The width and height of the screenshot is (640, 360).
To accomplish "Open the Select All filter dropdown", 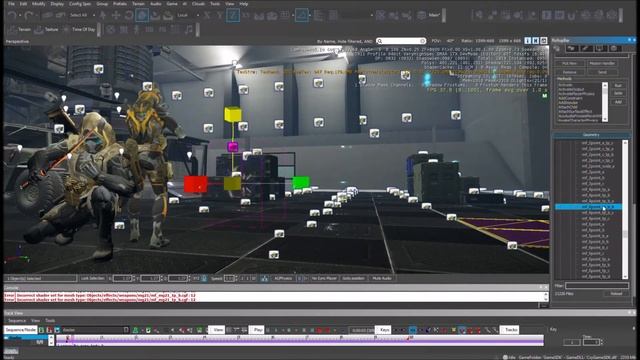I will pyautogui.click(x=82, y=16).
